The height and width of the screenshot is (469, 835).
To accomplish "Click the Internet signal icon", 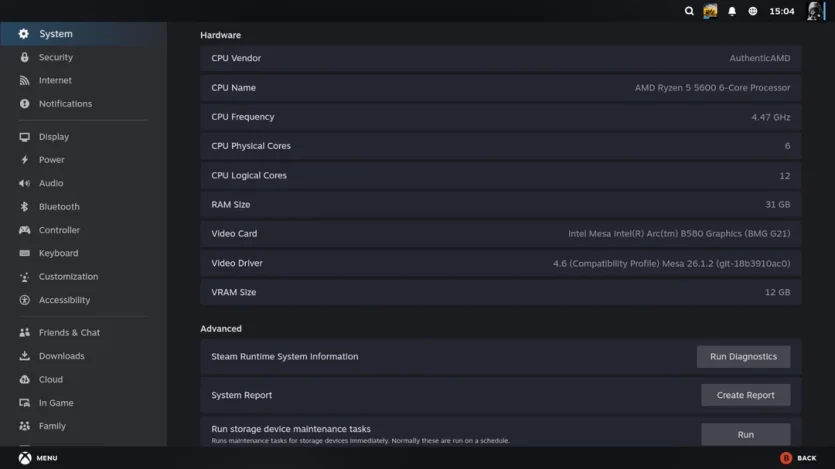I will tap(24, 80).
